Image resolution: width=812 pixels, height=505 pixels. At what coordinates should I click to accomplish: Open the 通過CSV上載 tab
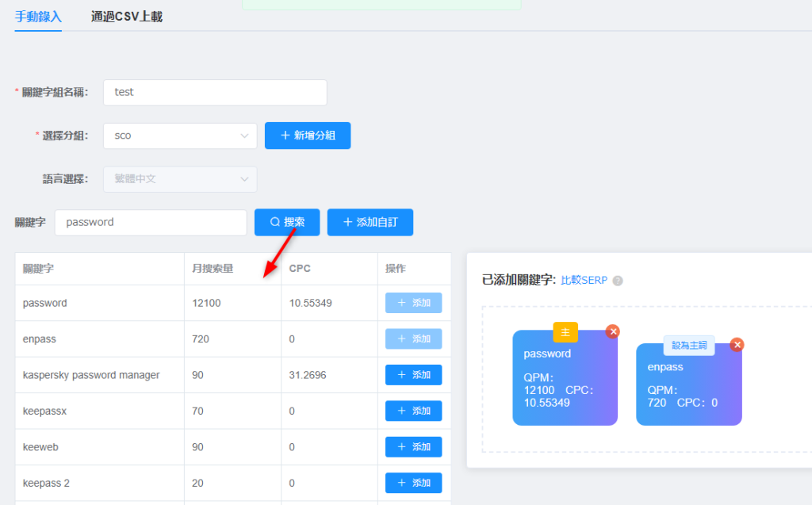[x=127, y=17]
